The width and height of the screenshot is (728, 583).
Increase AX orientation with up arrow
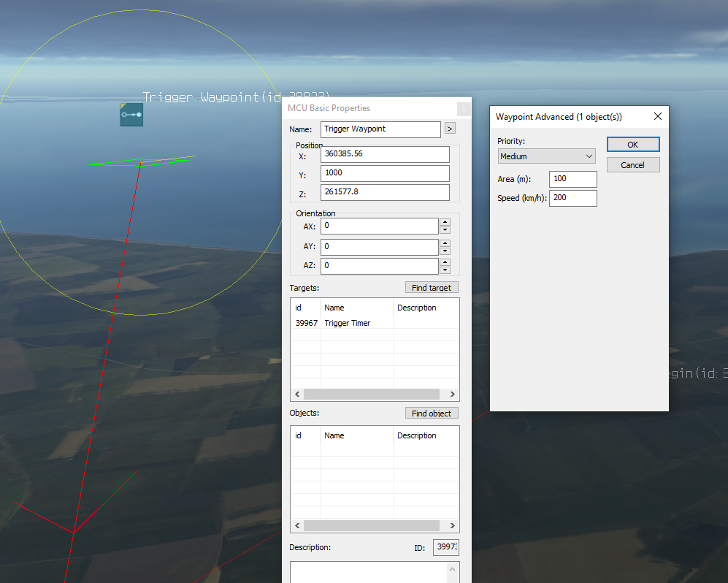445,222
